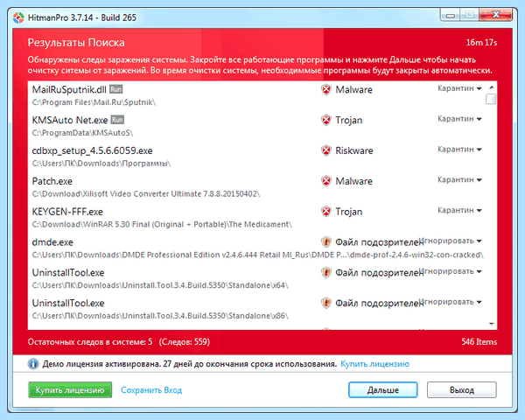The image size is (525, 420).
Task: Click Run badge next to KMSAuto Net.exe
Action: pos(117,120)
